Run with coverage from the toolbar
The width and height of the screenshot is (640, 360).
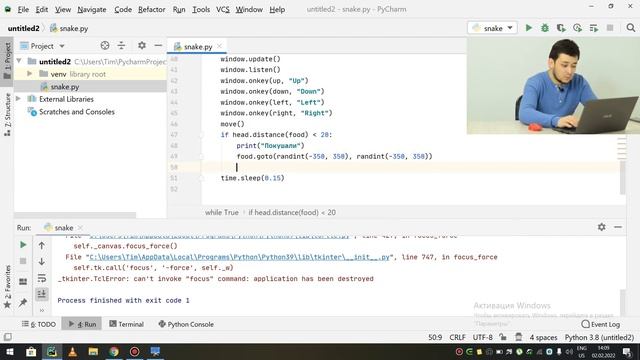click(x=561, y=28)
